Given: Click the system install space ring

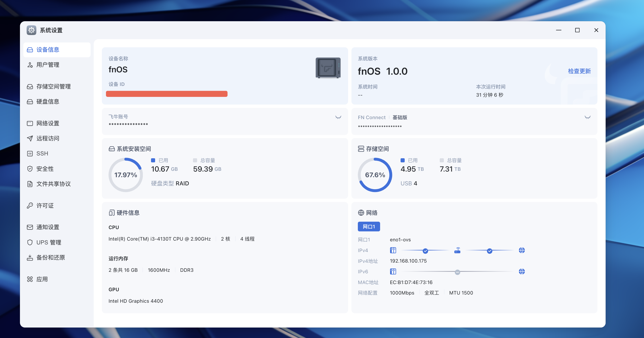Looking at the screenshot, I should (x=125, y=175).
